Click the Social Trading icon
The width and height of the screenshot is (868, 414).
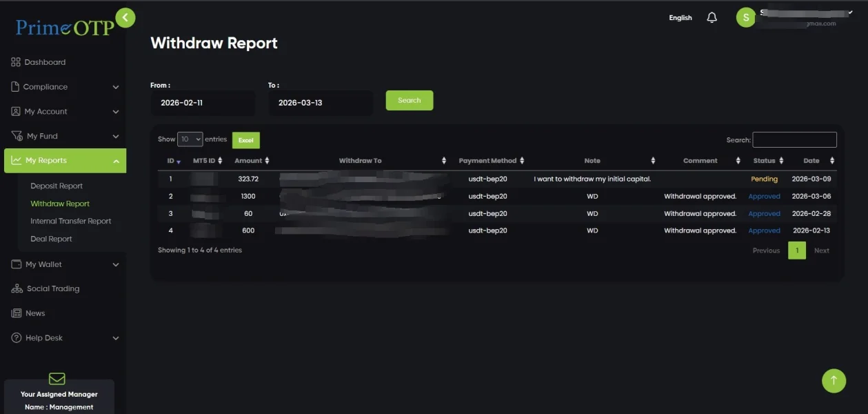(17, 288)
